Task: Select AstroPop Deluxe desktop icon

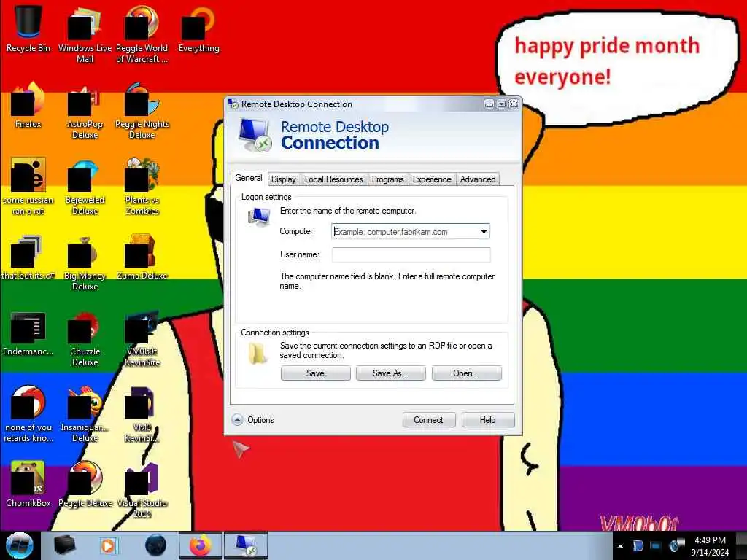Action: click(85, 111)
